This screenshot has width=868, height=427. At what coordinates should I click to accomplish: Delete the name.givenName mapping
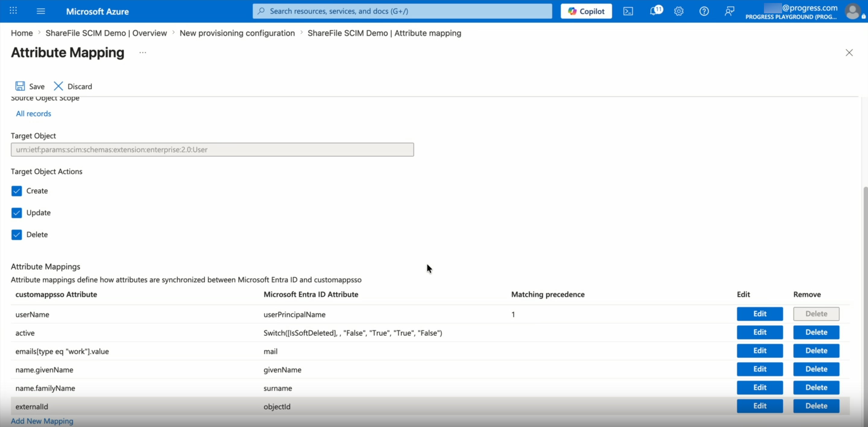[x=816, y=369]
